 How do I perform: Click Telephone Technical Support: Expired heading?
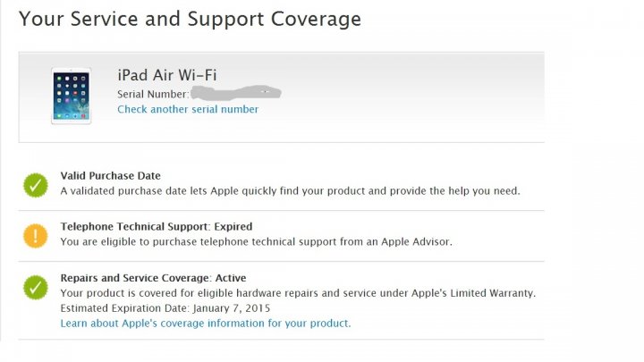pyautogui.click(x=157, y=226)
